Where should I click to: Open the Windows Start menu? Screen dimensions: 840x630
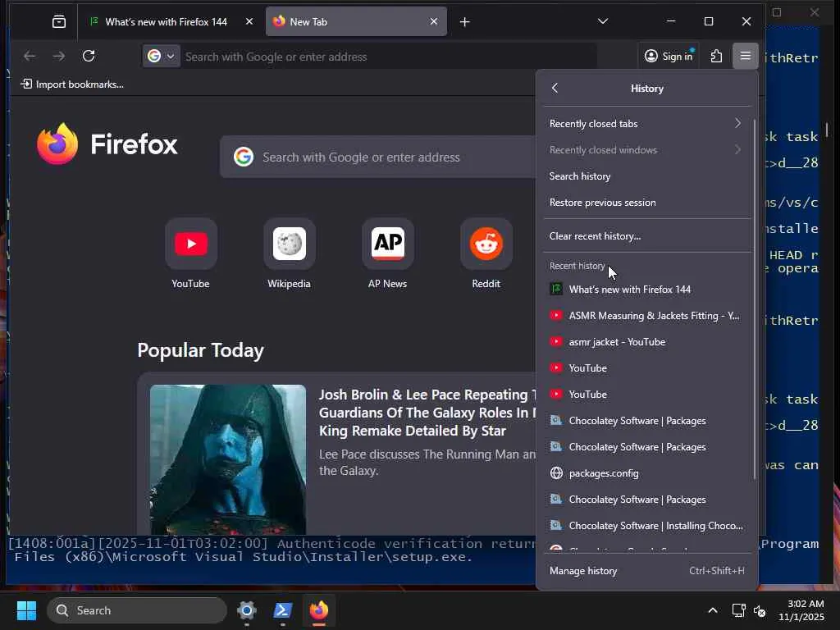click(x=26, y=610)
